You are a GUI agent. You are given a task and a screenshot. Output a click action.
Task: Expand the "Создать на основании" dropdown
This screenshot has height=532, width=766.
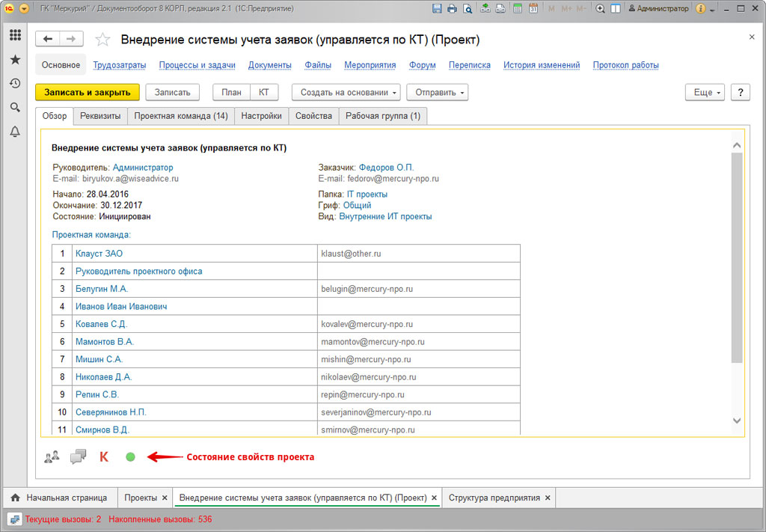click(x=346, y=92)
